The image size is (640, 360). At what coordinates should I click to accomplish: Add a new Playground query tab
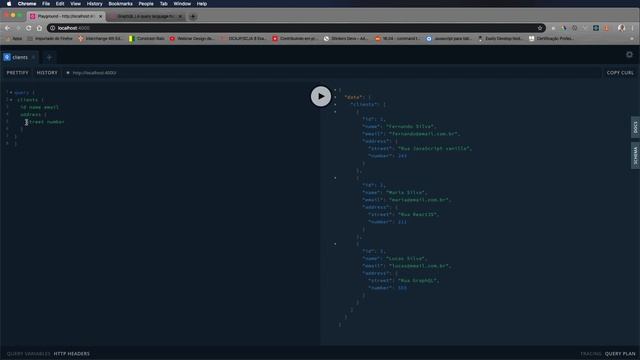[49, 58]
